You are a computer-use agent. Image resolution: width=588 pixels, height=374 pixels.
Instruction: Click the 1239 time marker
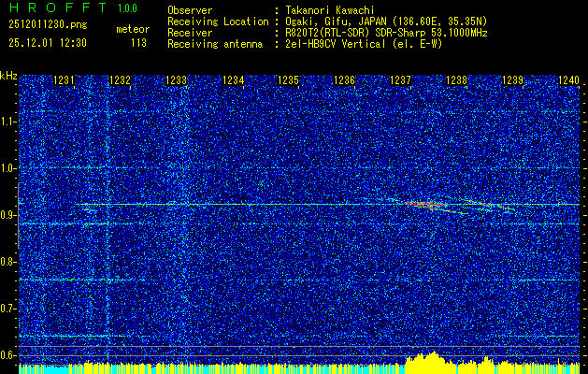pos(512,80)
